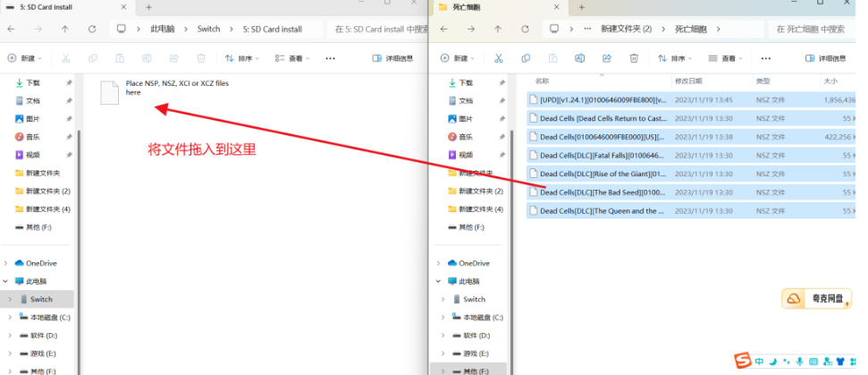
Task: Open more options ellipsis in left toolbar
Action: pyautogui.click(x=330, y=58)
